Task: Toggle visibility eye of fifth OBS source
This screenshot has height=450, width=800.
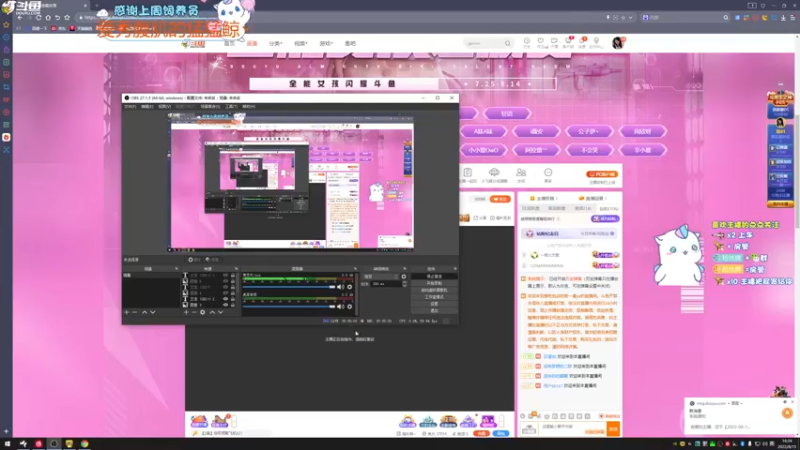Action: click(x=226, y=299)
